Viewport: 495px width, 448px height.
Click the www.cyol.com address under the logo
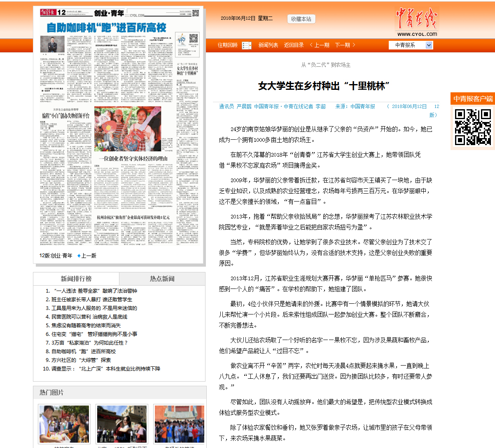(x=417, y=34)
